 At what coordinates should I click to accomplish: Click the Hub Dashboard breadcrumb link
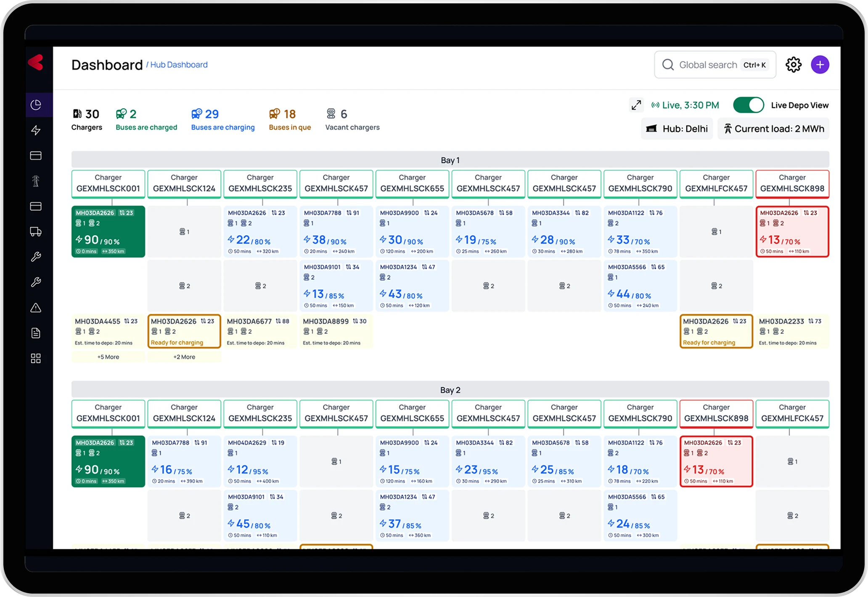pos(179,65)
